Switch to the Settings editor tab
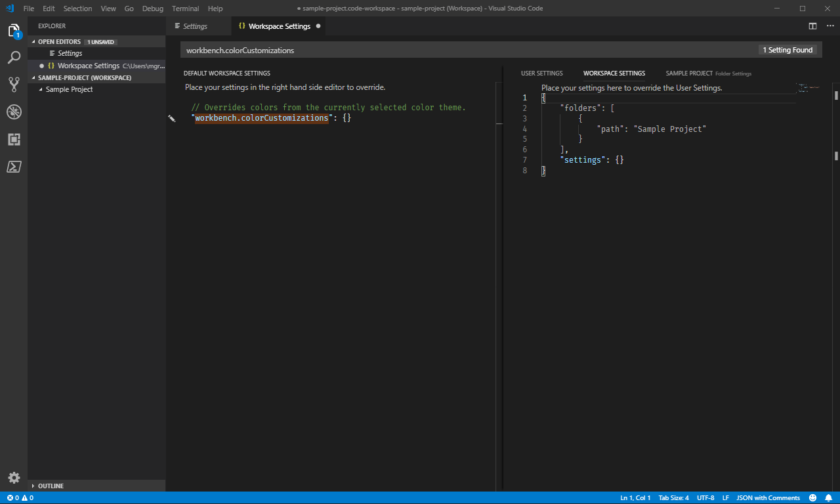Viewport: 840px width, 504px height. (199, 26)
